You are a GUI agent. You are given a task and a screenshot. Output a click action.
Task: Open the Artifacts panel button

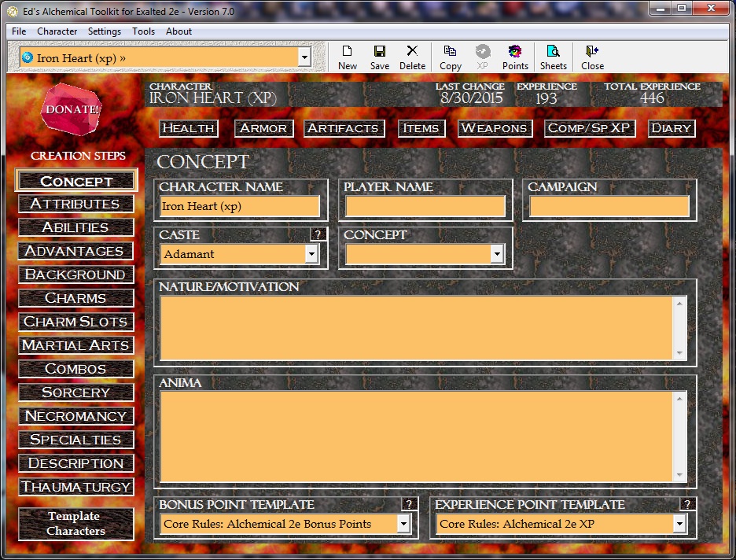(x=344, y=128)
